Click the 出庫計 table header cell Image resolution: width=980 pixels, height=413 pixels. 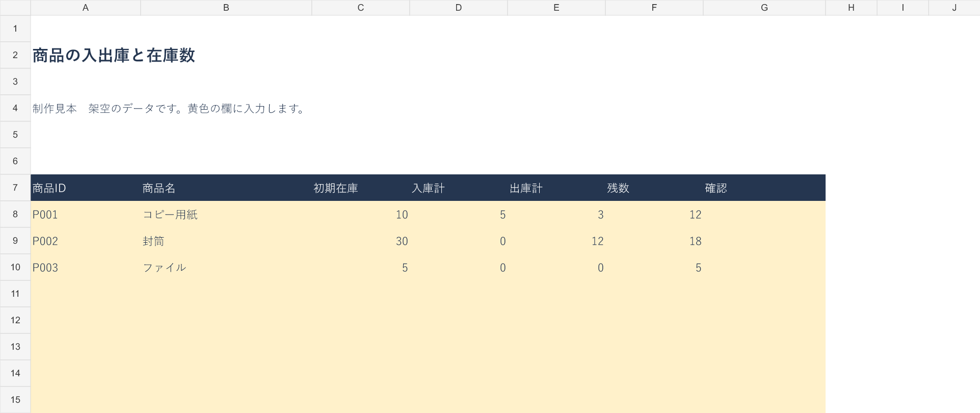point(557,188)
